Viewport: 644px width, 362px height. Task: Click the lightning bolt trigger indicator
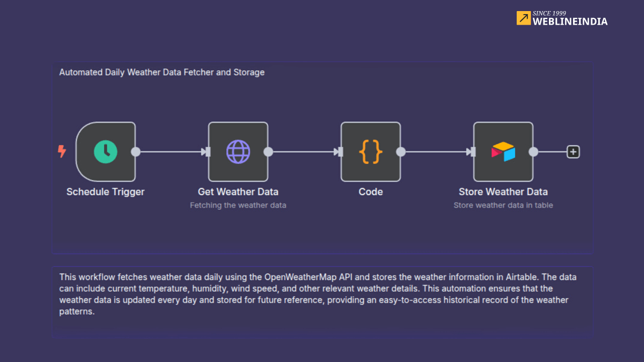62,151
